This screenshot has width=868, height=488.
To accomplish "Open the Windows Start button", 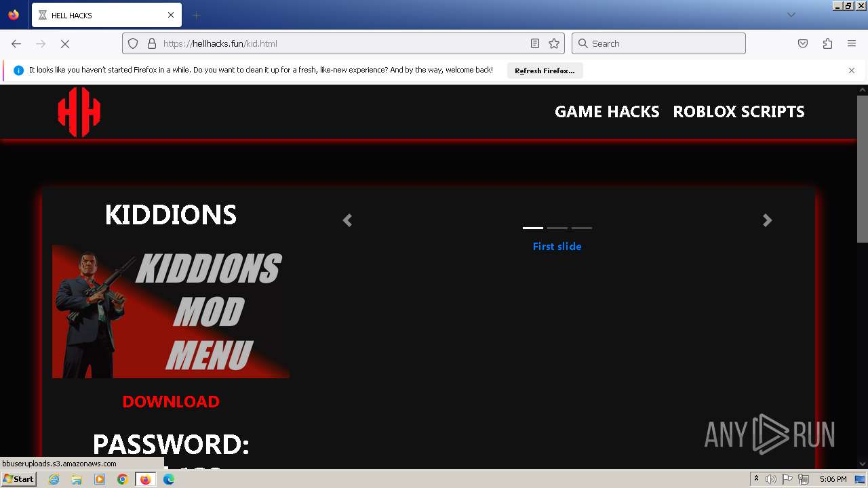I will click(18, 479).
